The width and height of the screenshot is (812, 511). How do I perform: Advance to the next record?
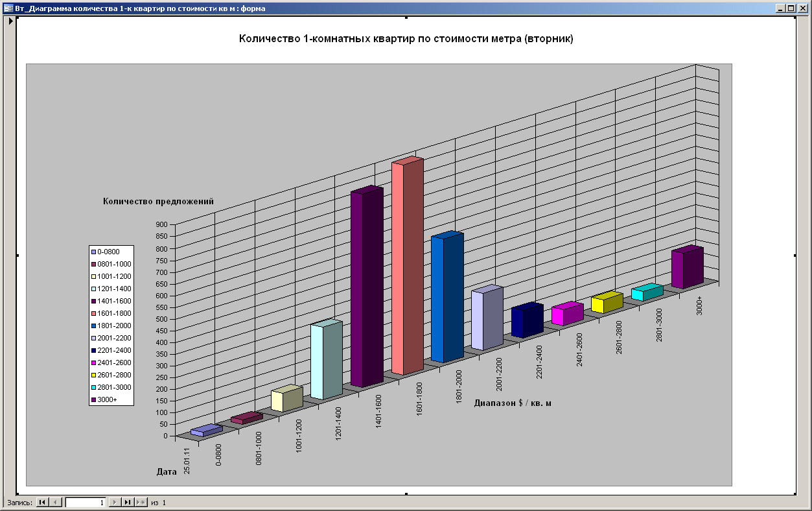pyautogui.click(x=114, y=503)
